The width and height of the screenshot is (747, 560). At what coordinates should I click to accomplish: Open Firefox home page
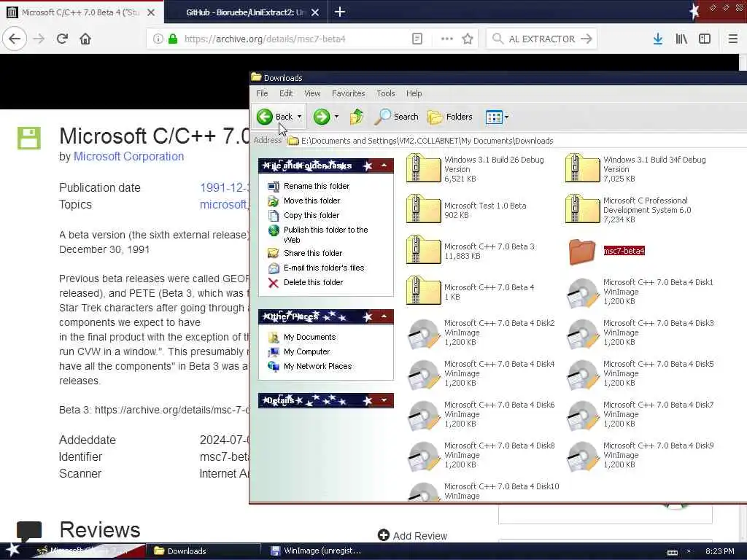(x=85, y=39)
